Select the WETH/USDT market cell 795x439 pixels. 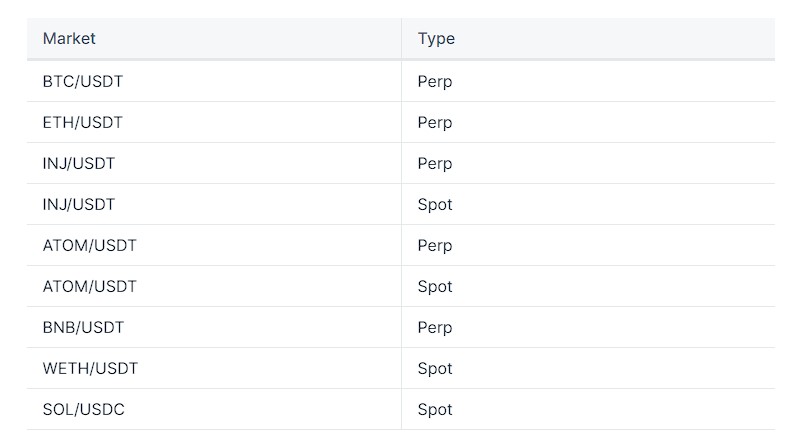90,369
